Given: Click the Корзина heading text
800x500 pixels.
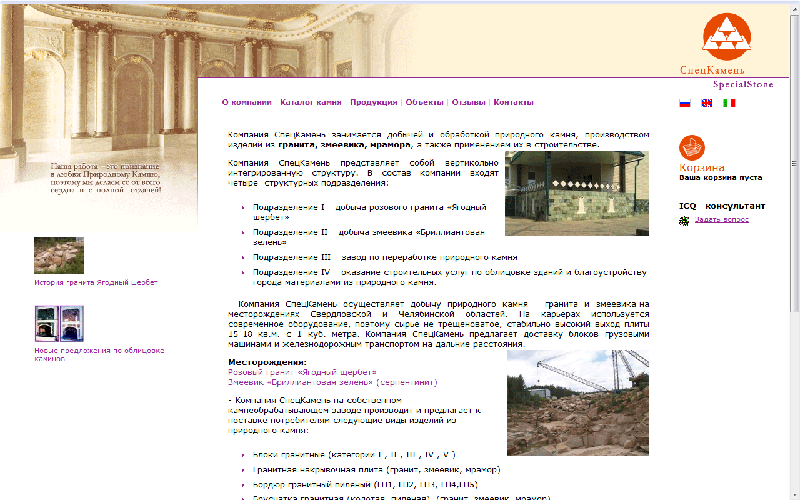Looking at the screenshot, I should [702, 168].
